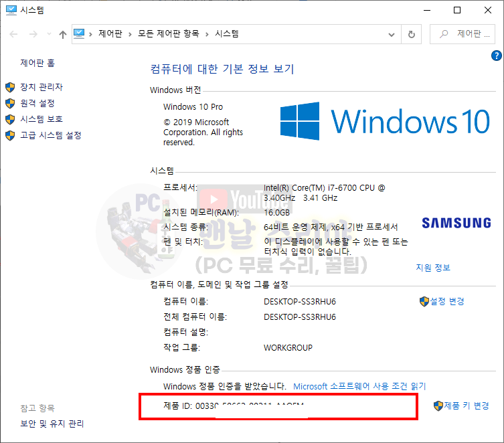Select processor value 'Intel(R) Core(TM) i7-6700 CPU'
Viewport: 504px width, 443px height.
(319, 187)
